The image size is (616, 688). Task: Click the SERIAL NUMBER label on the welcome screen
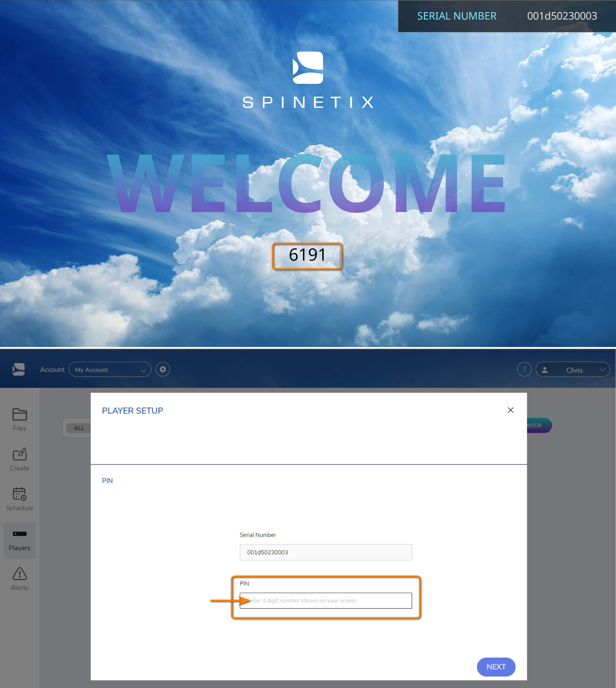tap(457, 16)
